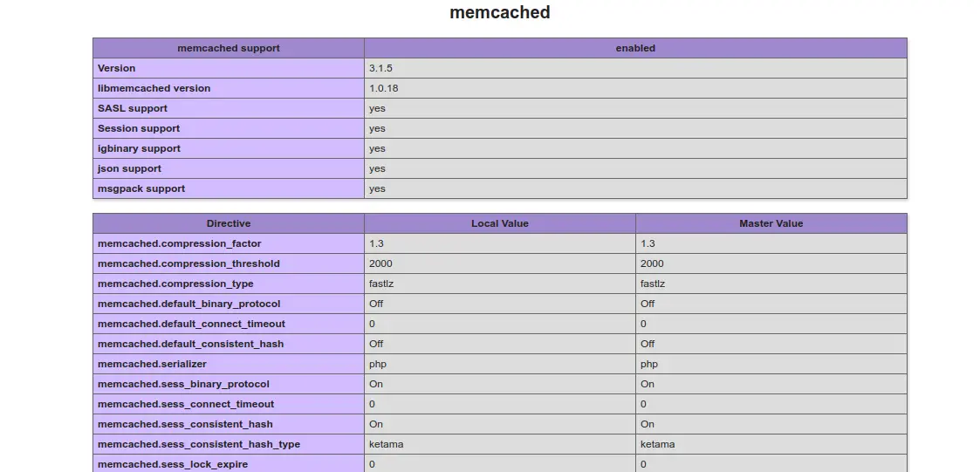Click the 3.1.5 version value
980x472 pixels.
pyautogui.click(x=380, y=68)
